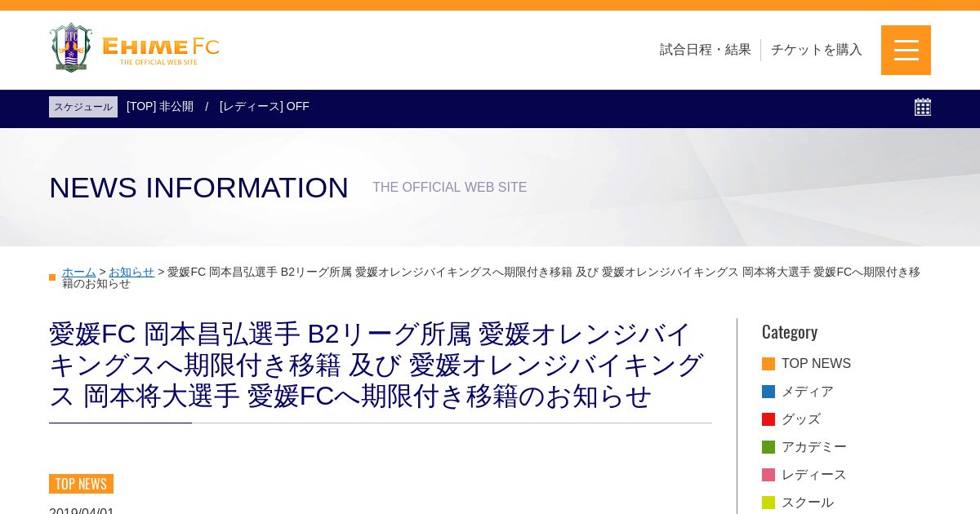Click the EHIME FC official site wordmark
Viewport: 980px width, 514px height.
[x=161, y=50]
